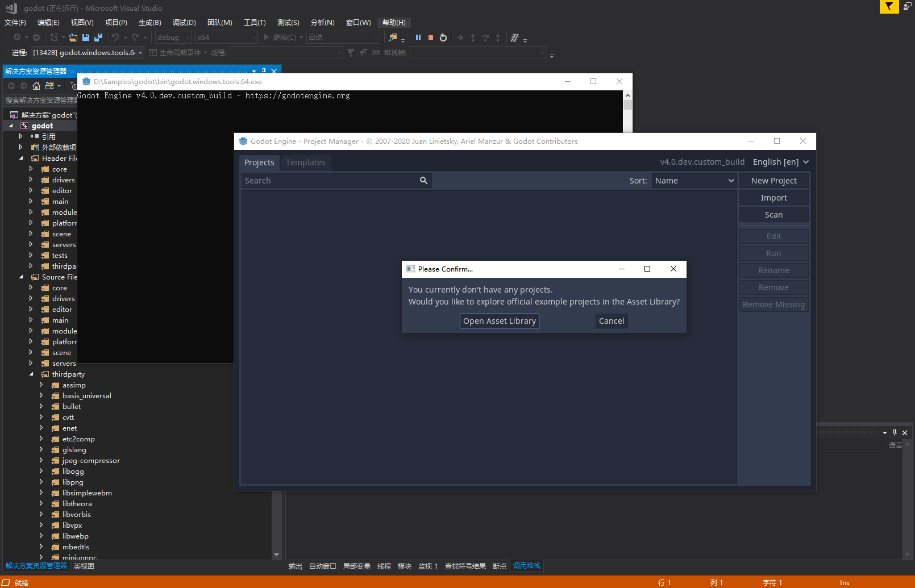This screenshot has width=915, height=588.
Task: Click the Step Out arrow
Action: click(x=498, y=37)
